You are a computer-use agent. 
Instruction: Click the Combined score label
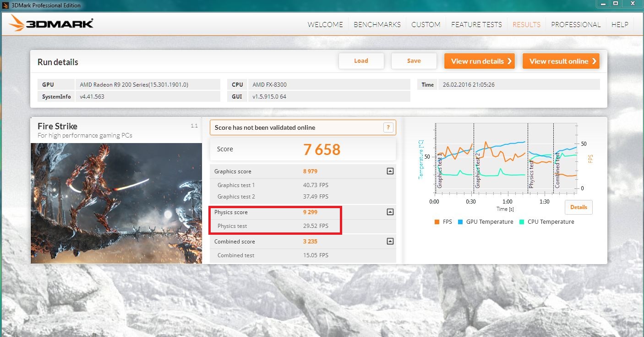pos(235,242)
